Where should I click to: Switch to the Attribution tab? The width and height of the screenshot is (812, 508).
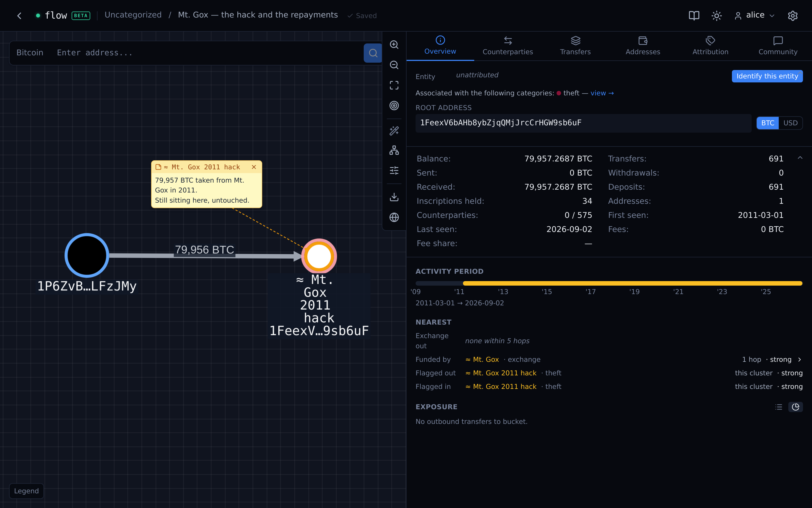[x=710, y=46]
